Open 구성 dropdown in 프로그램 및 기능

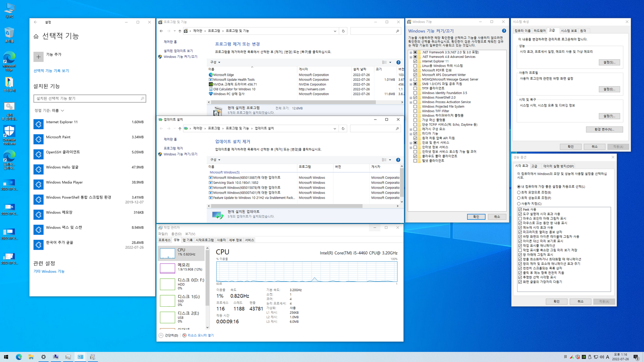(x=215, y=62)
